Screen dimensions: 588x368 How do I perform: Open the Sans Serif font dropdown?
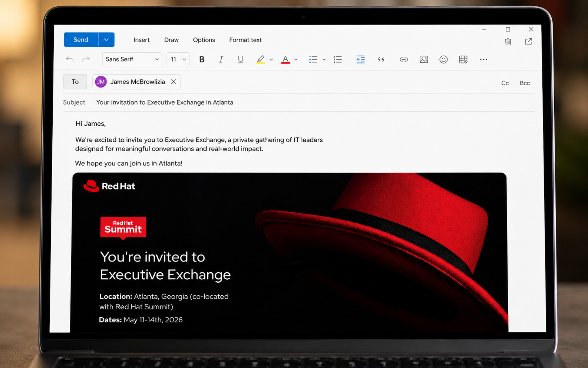(132, 59)
